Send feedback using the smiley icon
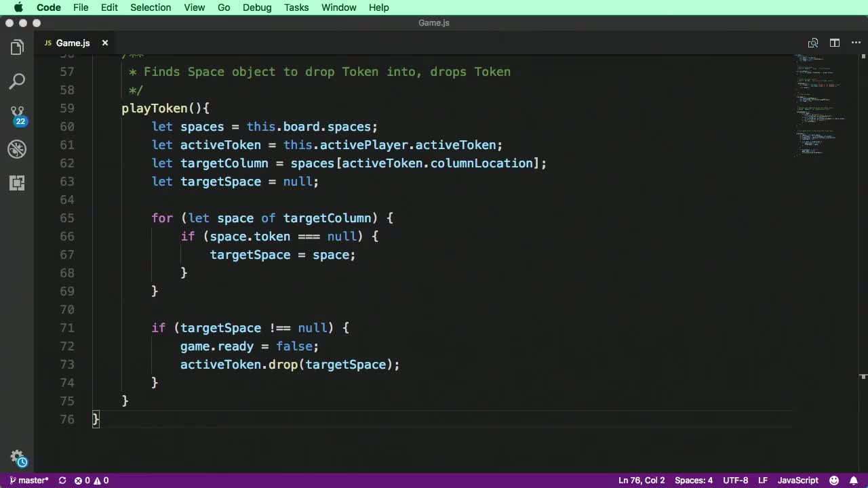Viewport: 868px width, 488px height. [833, 480]
